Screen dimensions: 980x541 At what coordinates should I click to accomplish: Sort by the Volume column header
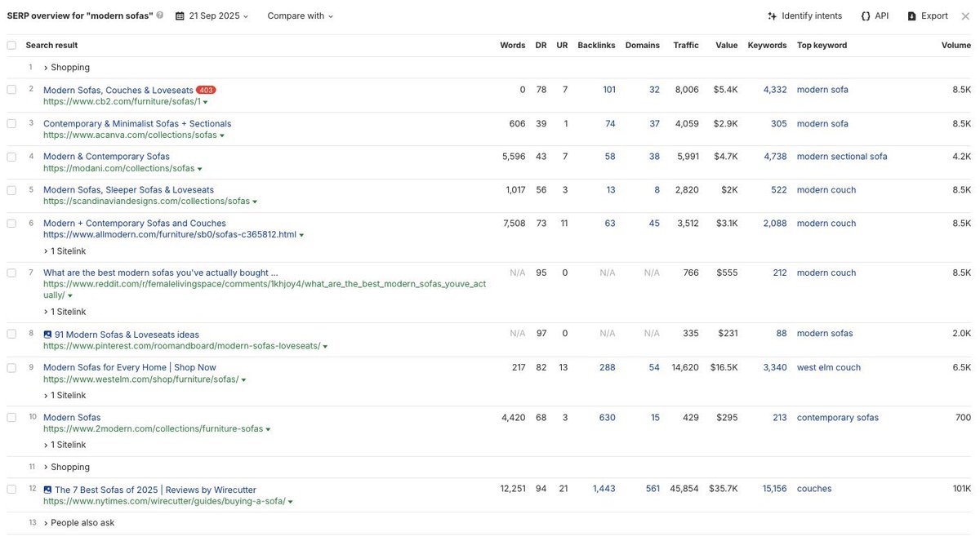click(x=956, y=46)
